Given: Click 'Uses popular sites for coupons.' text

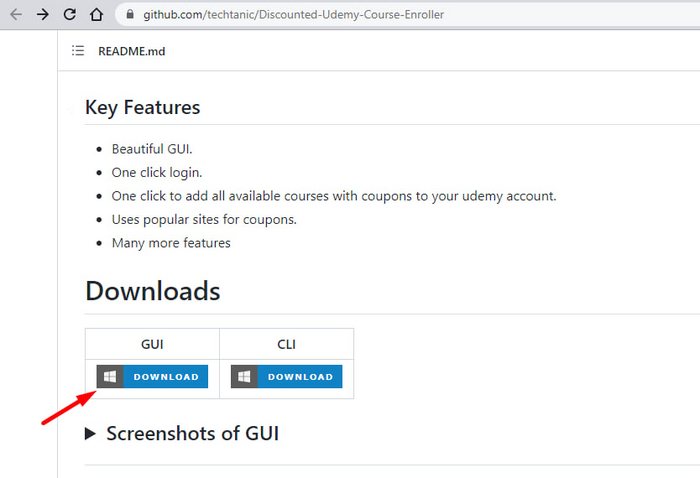Looking at the screenshot, I should pos(204,219).
